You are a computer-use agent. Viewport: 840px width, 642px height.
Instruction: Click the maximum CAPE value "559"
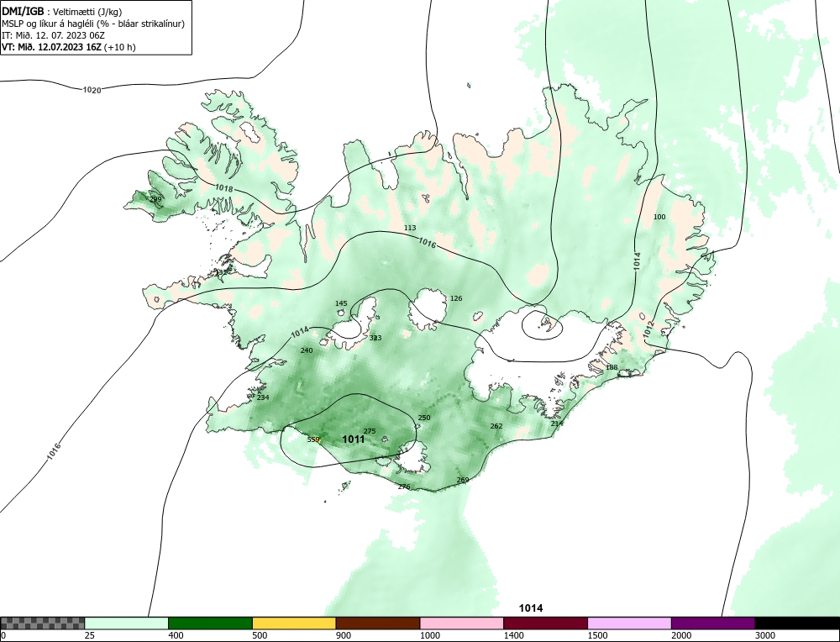pos(313,440)
